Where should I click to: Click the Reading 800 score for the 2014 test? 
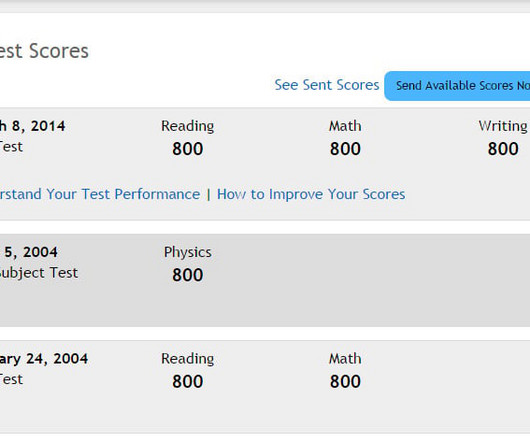188,149
